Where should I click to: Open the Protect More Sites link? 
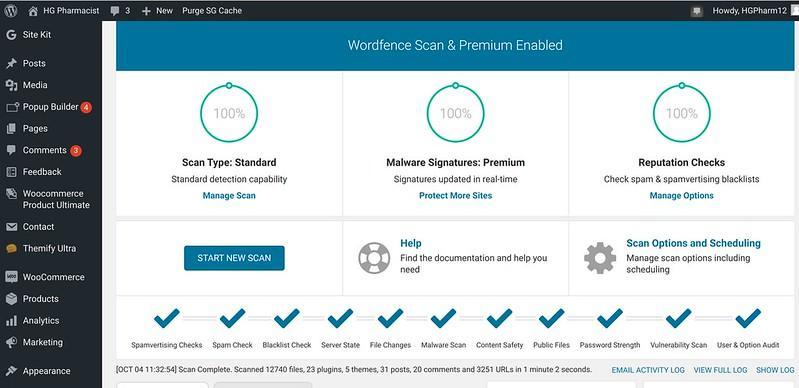[456, 196]
